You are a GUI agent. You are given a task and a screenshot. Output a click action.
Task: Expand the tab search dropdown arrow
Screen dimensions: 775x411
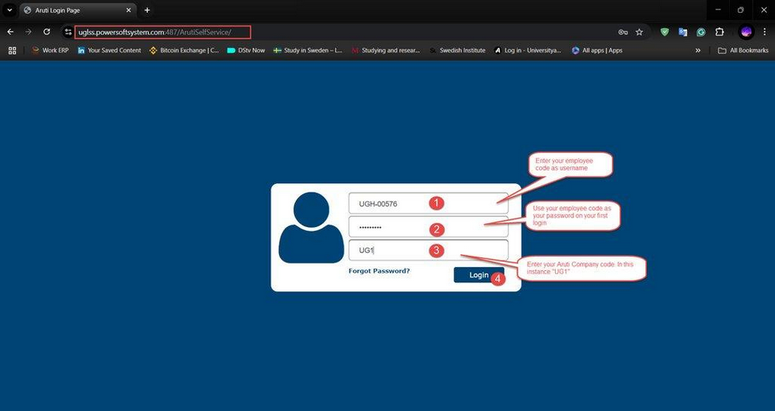tap(10, 10)
